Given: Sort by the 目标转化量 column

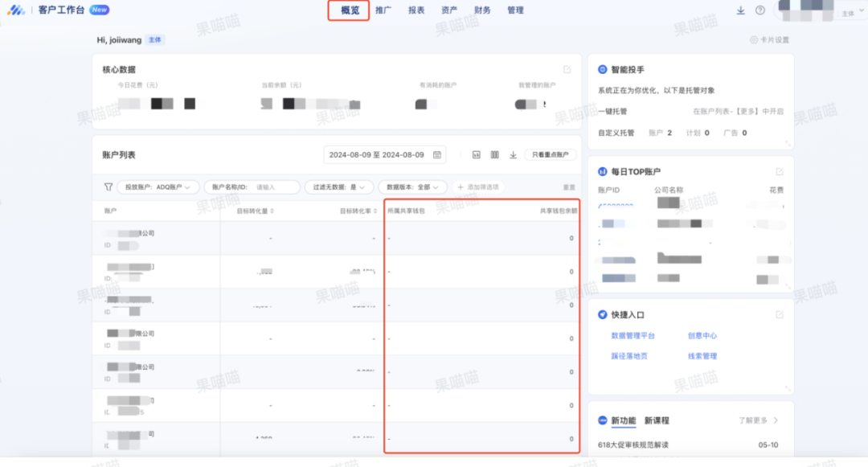Looking at the screenshot, I should point(256,211).
